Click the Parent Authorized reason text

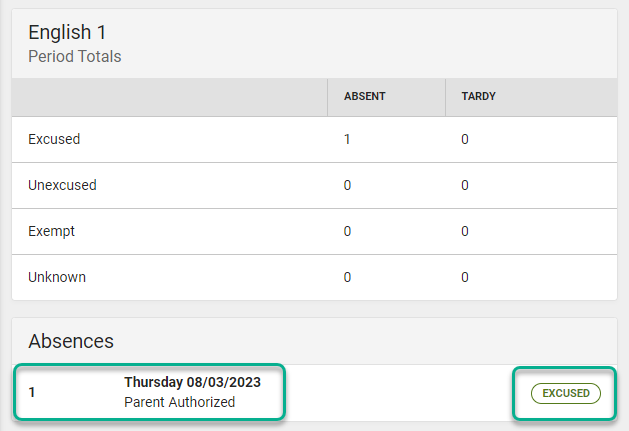click(x=179, y=402)
